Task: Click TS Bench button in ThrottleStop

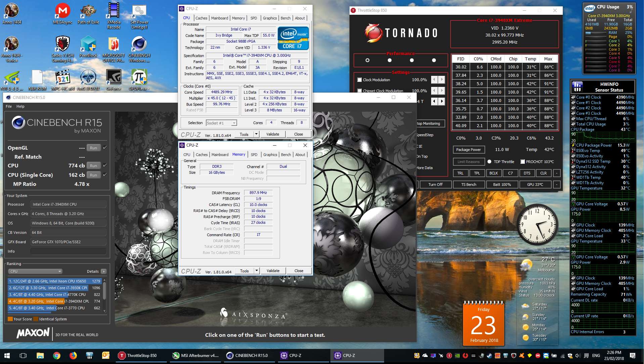Action: tap(469, 185)
